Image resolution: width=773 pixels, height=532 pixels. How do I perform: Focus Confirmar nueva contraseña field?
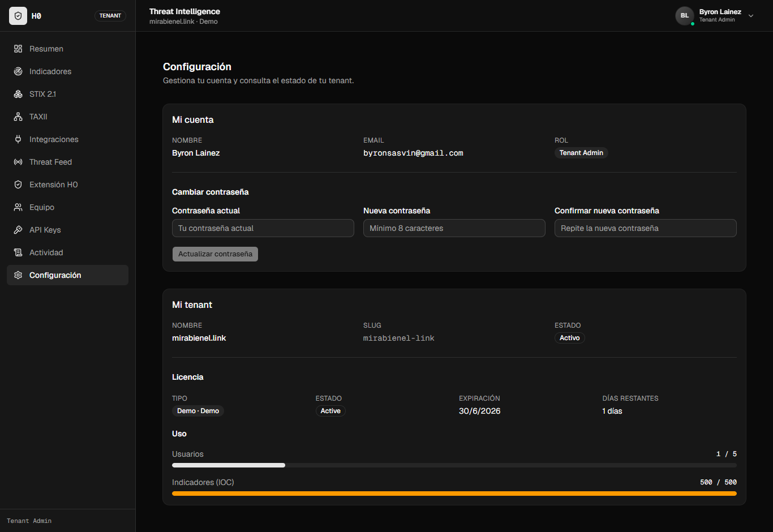646,228
